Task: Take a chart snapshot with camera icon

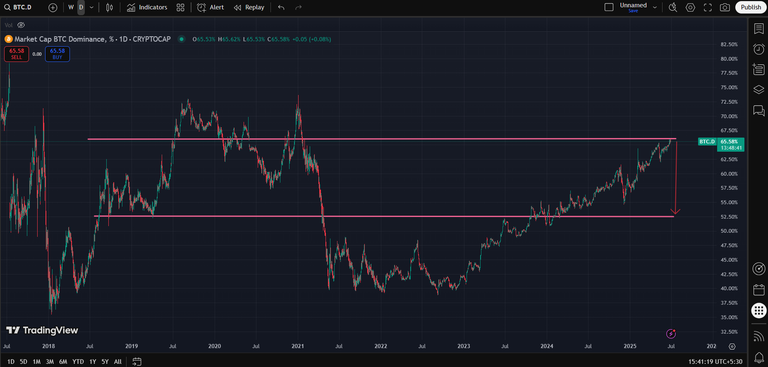Action: (725, 7)
